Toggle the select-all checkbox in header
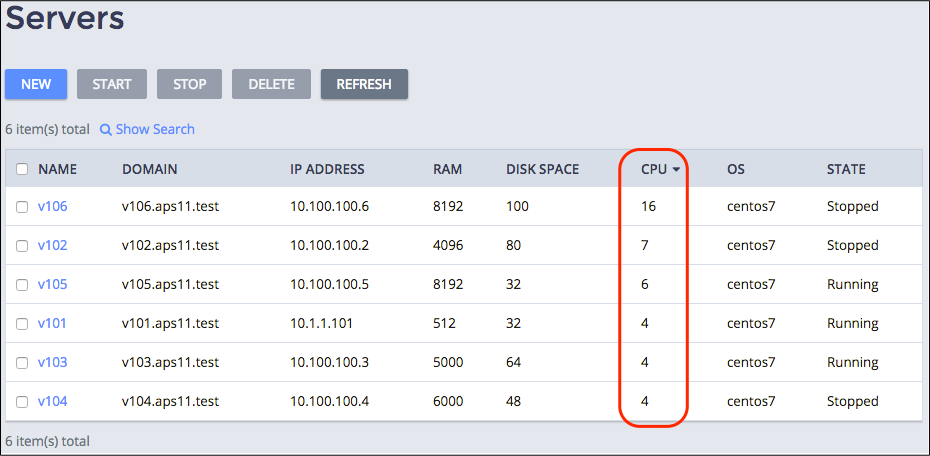This screenshot has height=456, width=930. pos(22,169)
